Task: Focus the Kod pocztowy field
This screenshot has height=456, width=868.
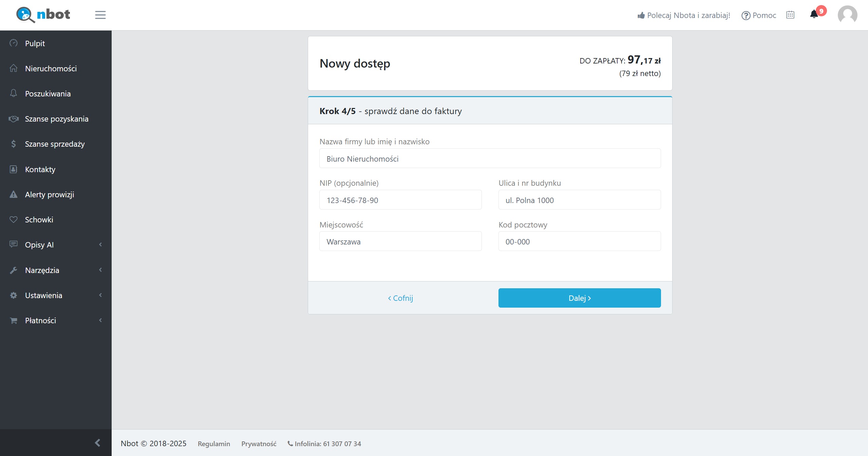Action: tap(579, 241)
